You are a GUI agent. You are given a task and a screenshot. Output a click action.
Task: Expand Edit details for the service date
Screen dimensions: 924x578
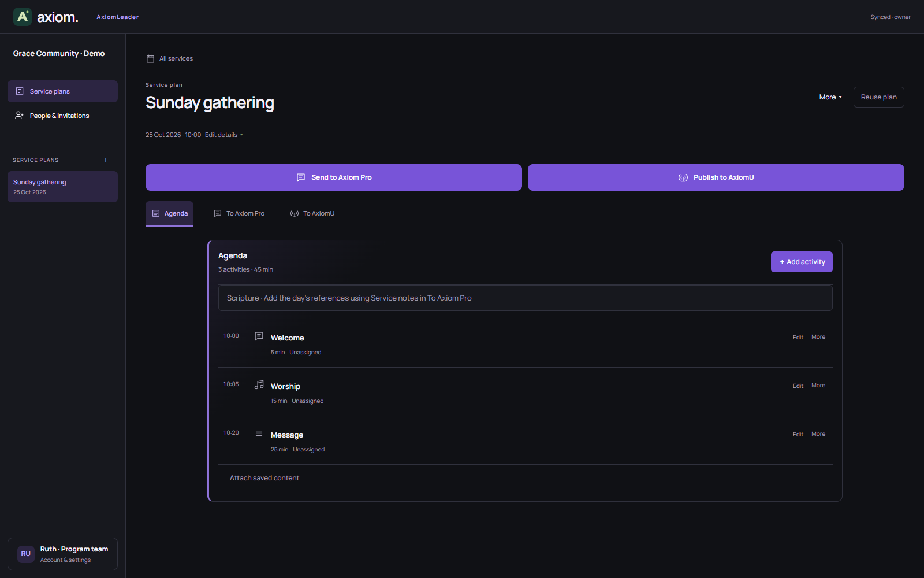tap(223, 135)
